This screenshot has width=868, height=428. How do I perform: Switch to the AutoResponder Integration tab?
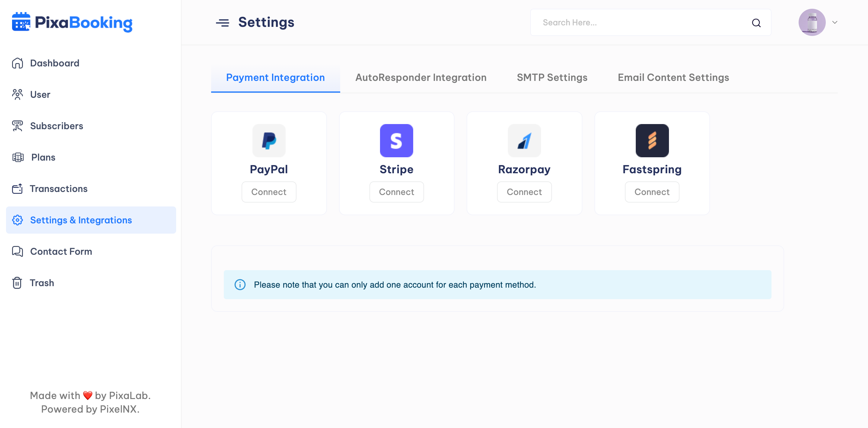[421, 78]
